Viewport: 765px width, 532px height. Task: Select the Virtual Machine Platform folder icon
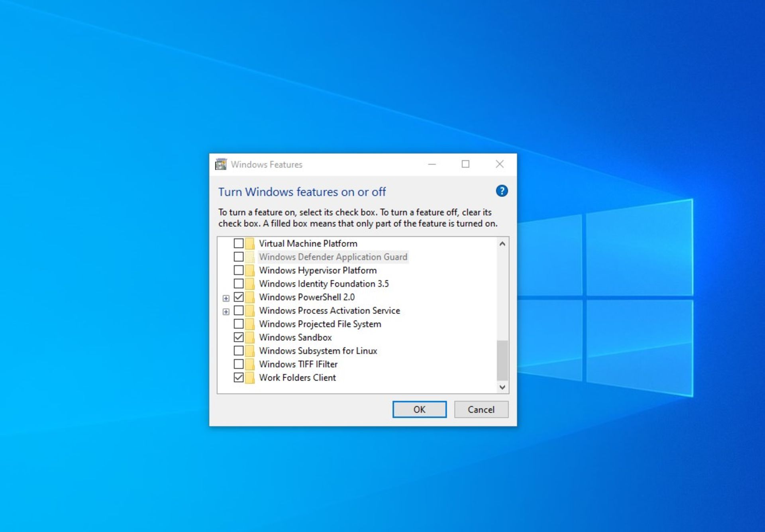[x=250, y=243]
